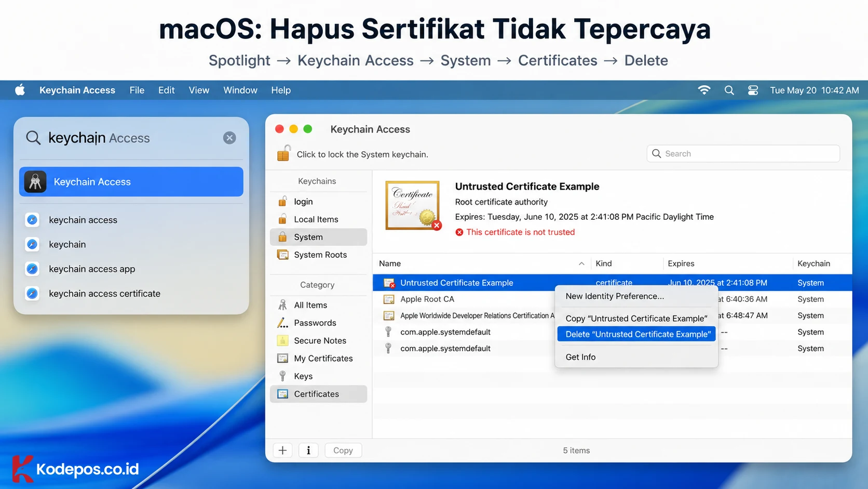Show the All Items category

tap(318, 305)
